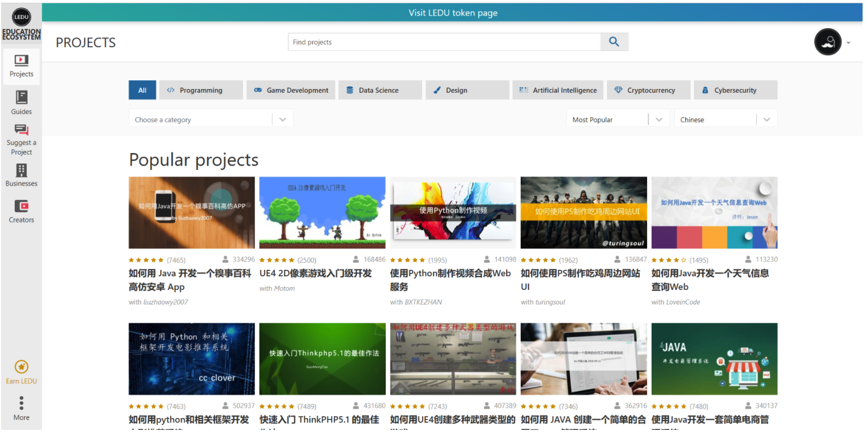Select the Artificial Intelligence category tab
This screenshot has height=444, width=868.
click(558, 90)
